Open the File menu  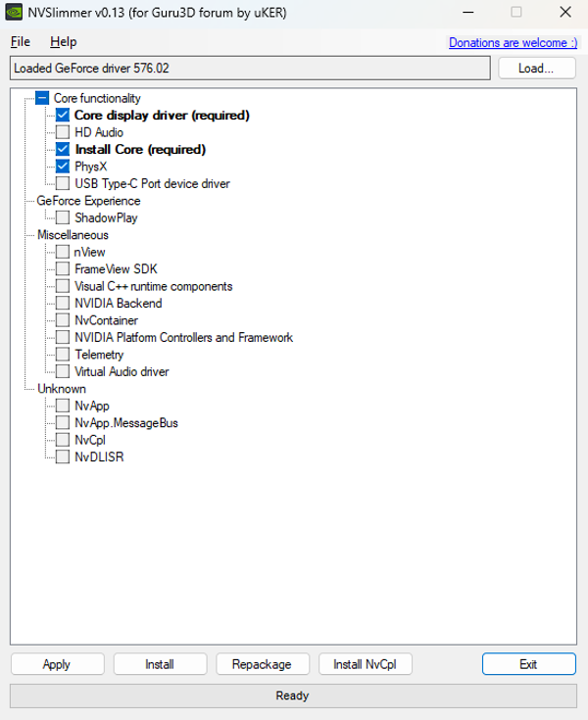pos(21,42)
